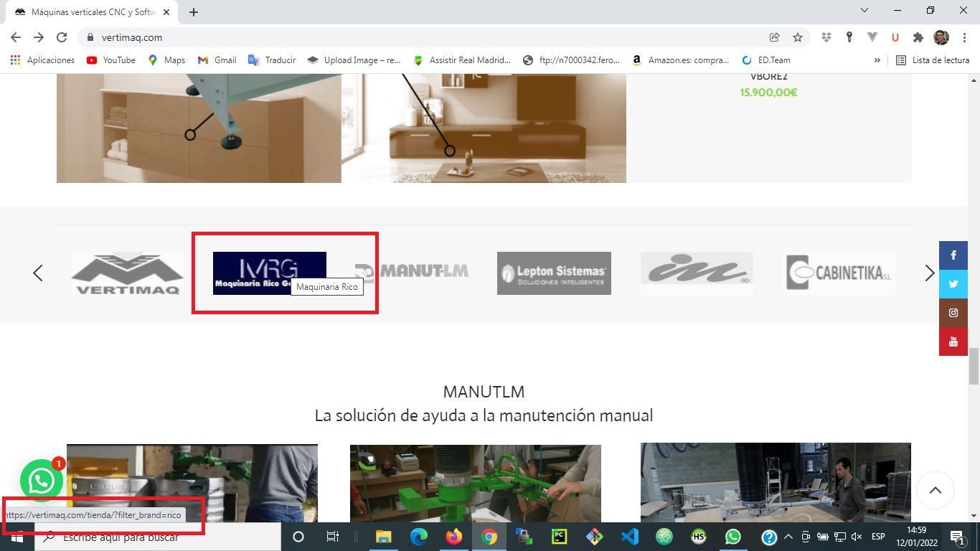
Task: Open Visual Studio Code from the taskbar
Action: (629, 537)
